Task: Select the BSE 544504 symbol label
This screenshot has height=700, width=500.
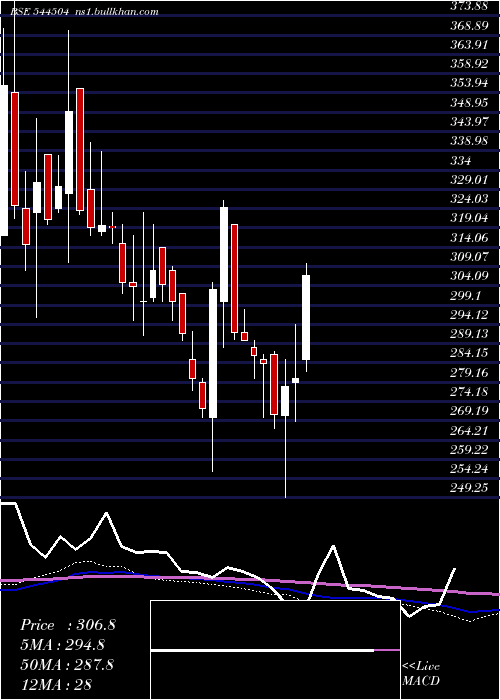Action: (39, 11)
